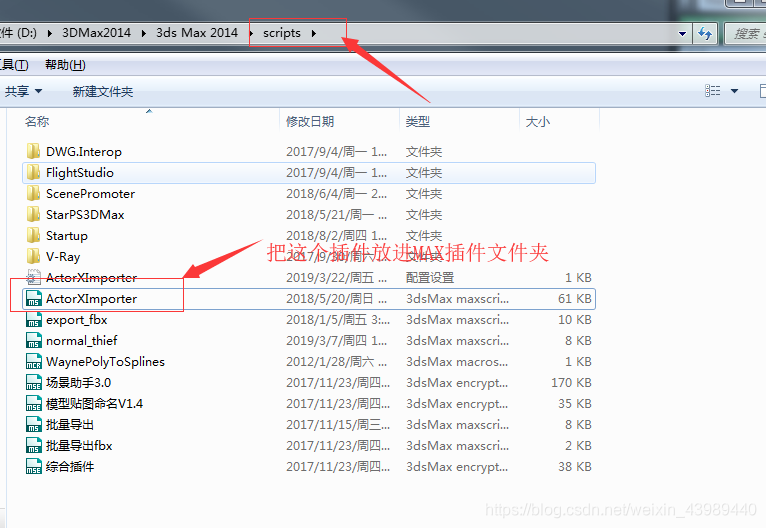
Task: Click the Startup folder name
Action: click(x=67, y=236)
